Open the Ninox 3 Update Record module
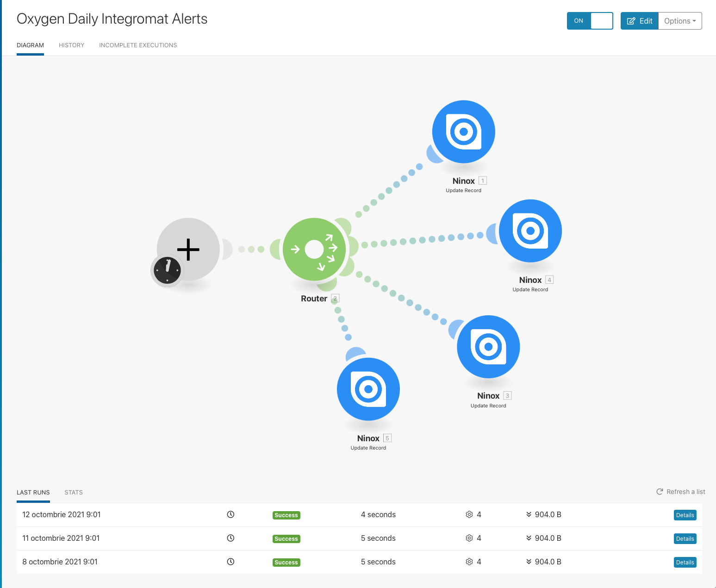 pos(488,347)
